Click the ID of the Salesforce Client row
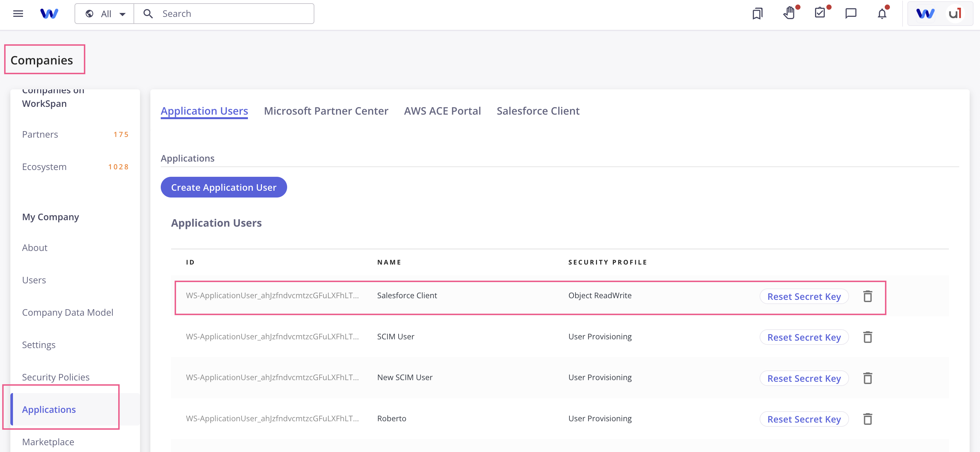980x452 pixels. pyautogui.click(x=272, y=295)
